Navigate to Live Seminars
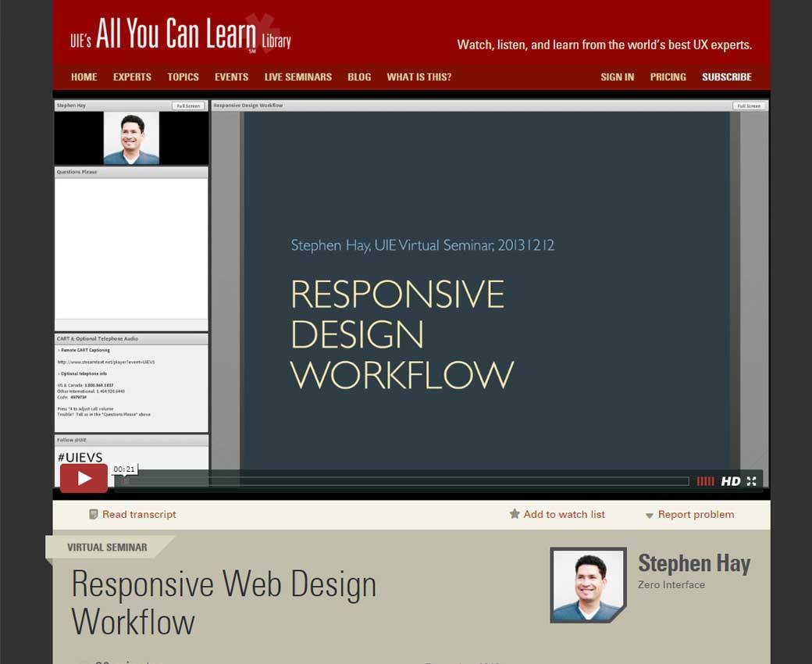The width and height of the screenshot is (812, 664). 297,77
